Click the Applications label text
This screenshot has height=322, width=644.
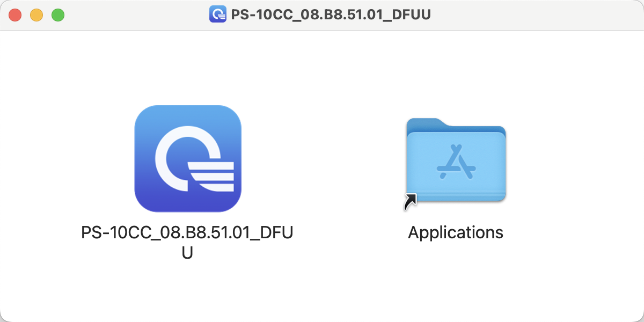point(456,232)
